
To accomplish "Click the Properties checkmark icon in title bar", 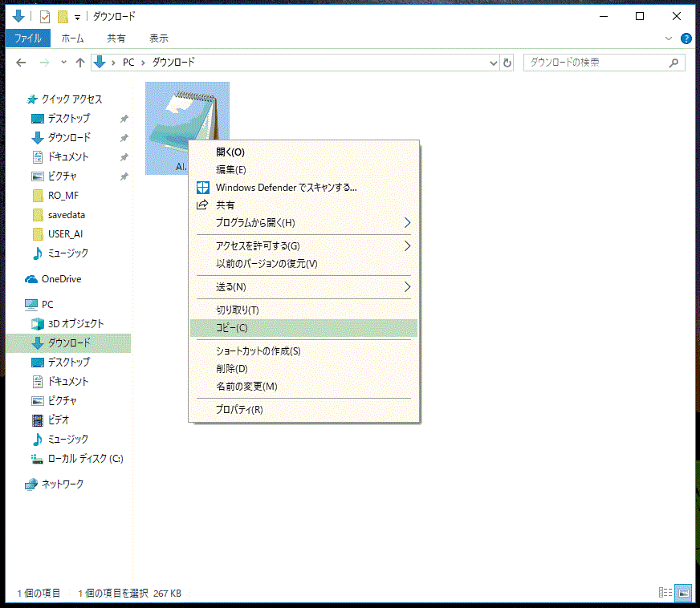I will tap(45, 17).
